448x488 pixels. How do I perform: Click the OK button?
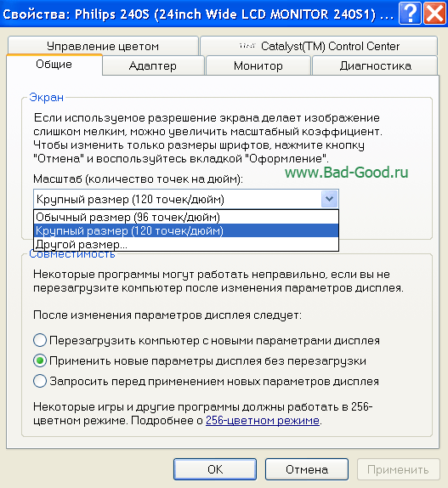click(x=215, y=469)
